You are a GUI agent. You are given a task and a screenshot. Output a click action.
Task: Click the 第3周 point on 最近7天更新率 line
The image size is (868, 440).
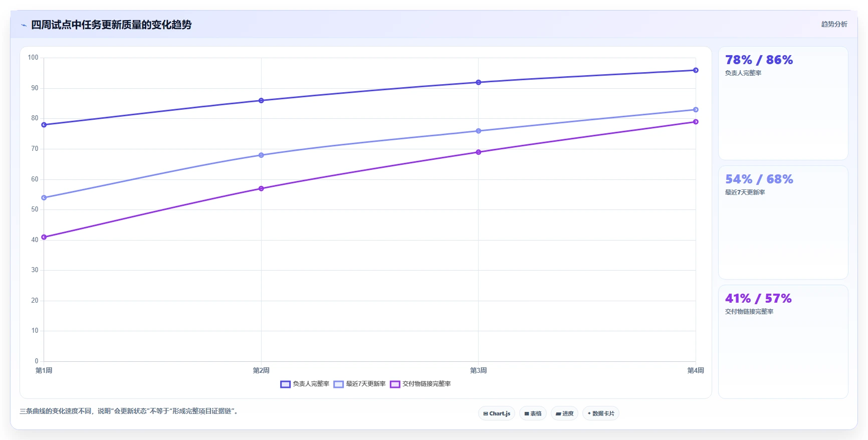(x=478, y=131)
